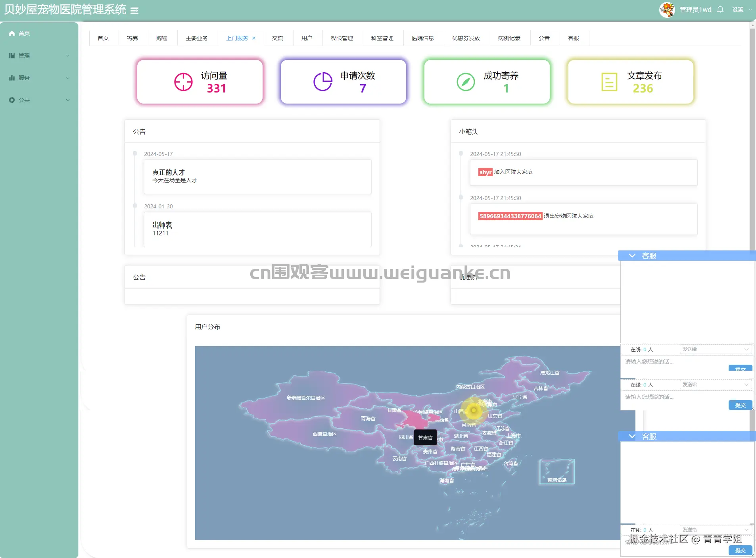Click 黑龙江省 on the map

(550, 373)
